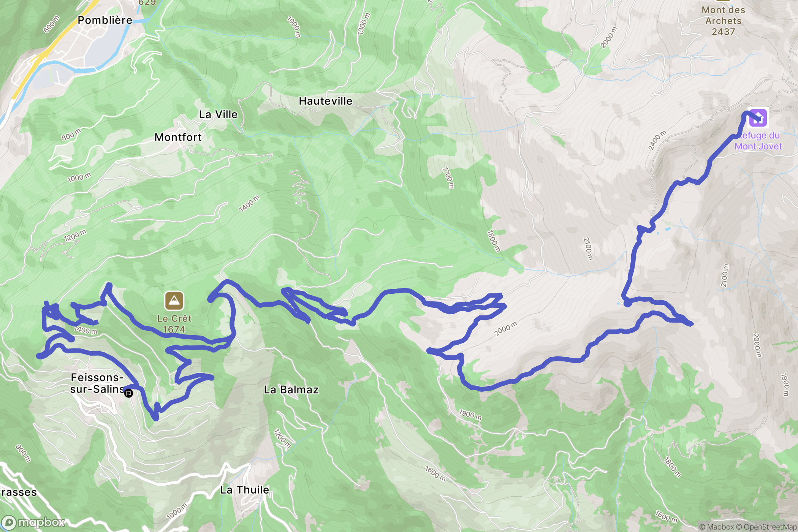This screenshot has width=798, height=532.
Task: Open the Mapbox copyright attribution link
Action: [x=716, y=527]
